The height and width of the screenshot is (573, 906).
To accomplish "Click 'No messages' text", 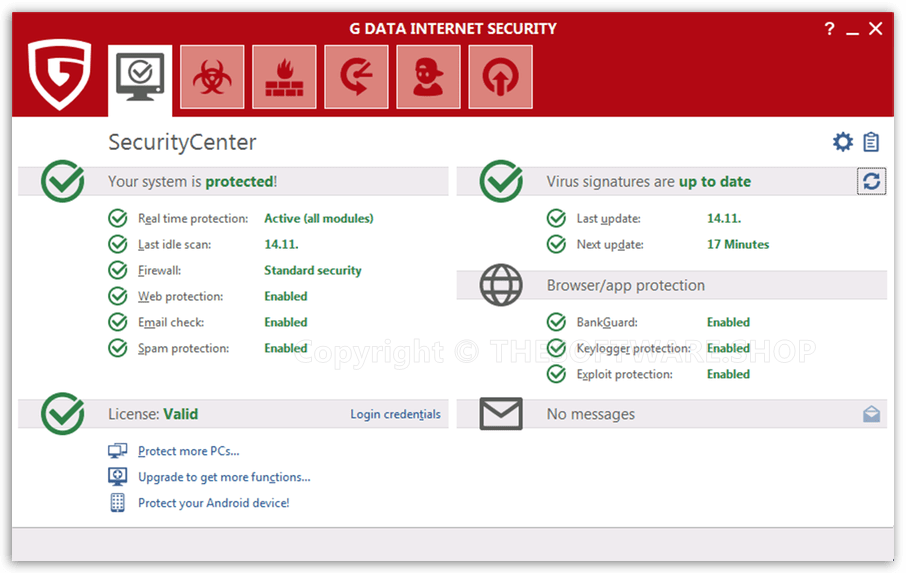I will [x=591, y=414].
